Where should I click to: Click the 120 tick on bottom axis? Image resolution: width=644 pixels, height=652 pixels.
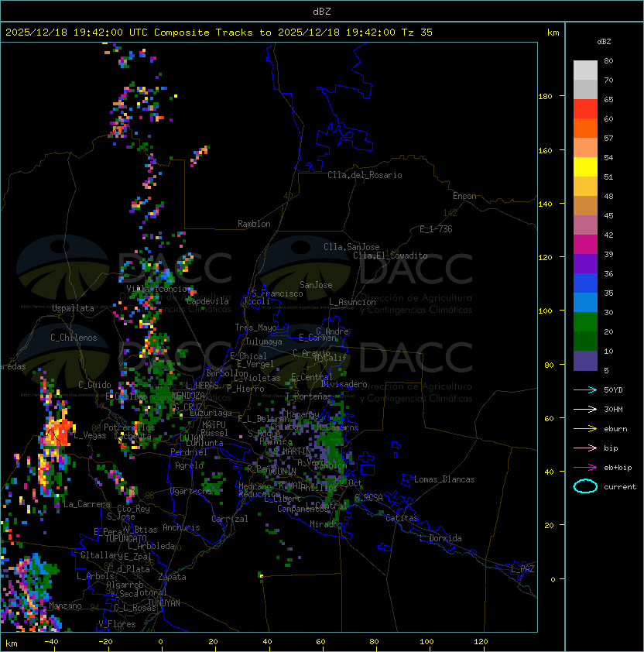click(x=481, y=642)
